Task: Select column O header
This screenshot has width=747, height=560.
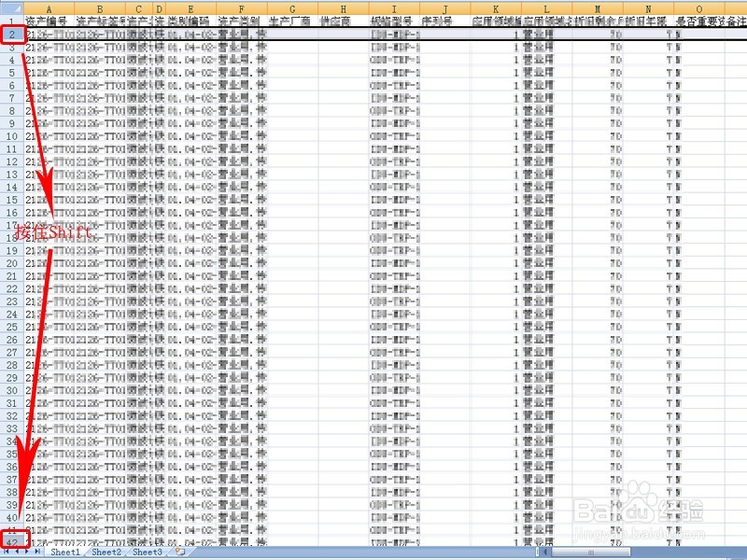Action: tap(699, 8)
